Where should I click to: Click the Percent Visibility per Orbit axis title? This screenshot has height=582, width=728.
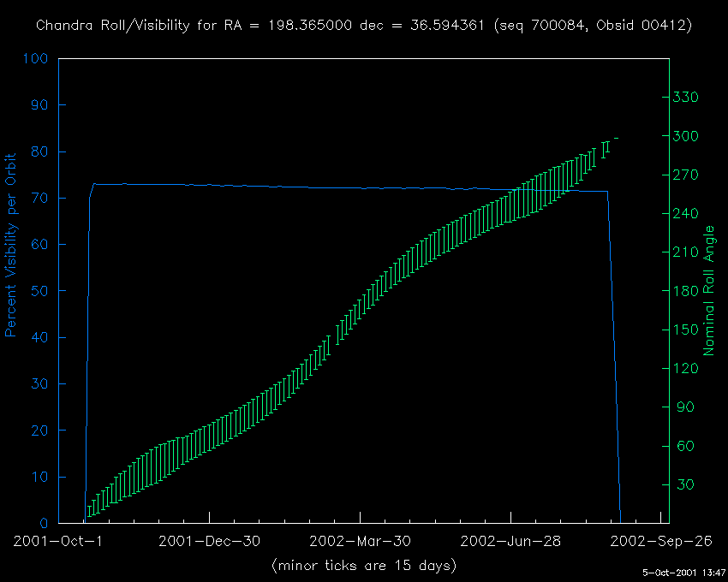pyautogui.click(x=10, y=245)
